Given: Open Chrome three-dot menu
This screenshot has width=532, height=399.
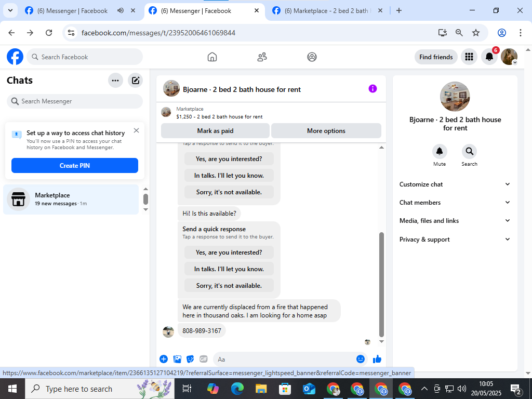Looking at the screenshot, I should point(521,33).
